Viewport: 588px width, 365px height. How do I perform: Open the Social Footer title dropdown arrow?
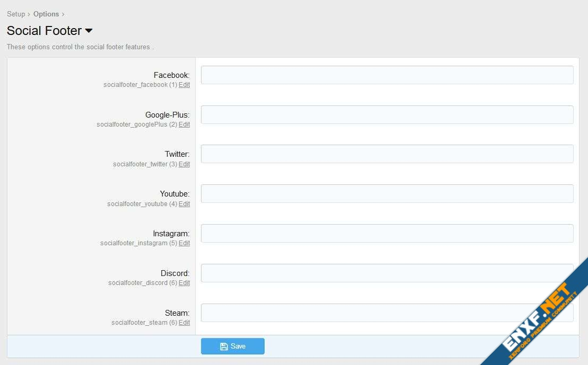tap(89, 31)
